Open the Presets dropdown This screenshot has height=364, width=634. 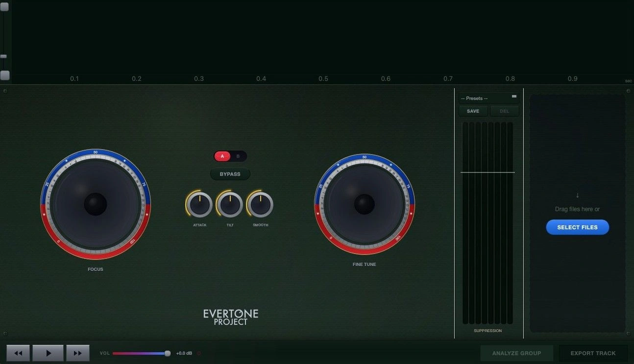point(488,98)
